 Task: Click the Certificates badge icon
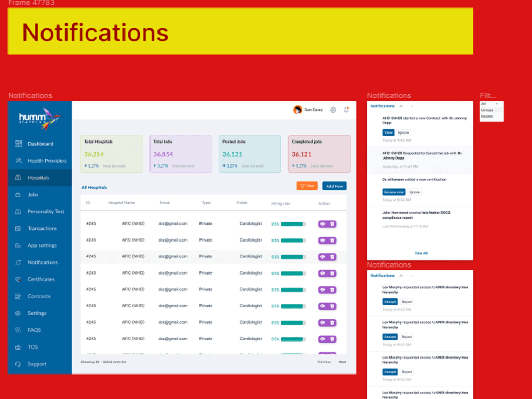pyautogui.click(x=18, y=280)
